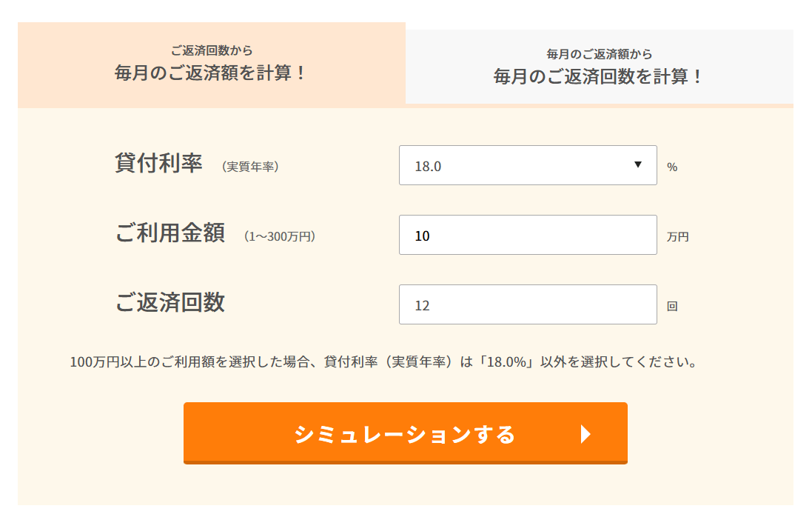
Task: Click the white arrow icon on simulate button
Action: pyautogui.click(x=585, y=434)
